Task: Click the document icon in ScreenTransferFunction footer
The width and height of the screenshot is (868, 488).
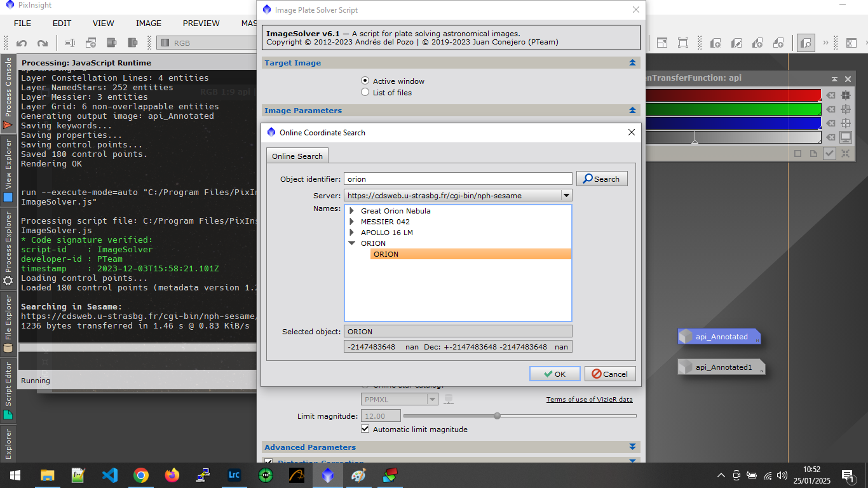Action: click(813, 153)
